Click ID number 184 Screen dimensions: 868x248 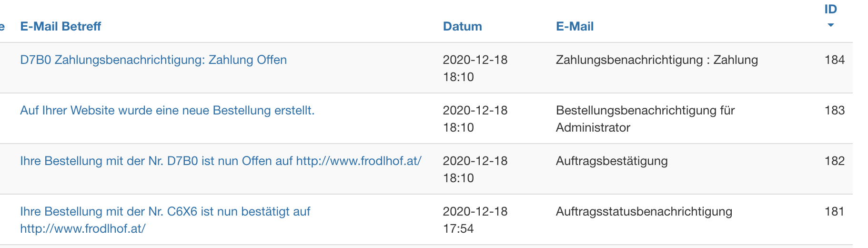[834, 60]
